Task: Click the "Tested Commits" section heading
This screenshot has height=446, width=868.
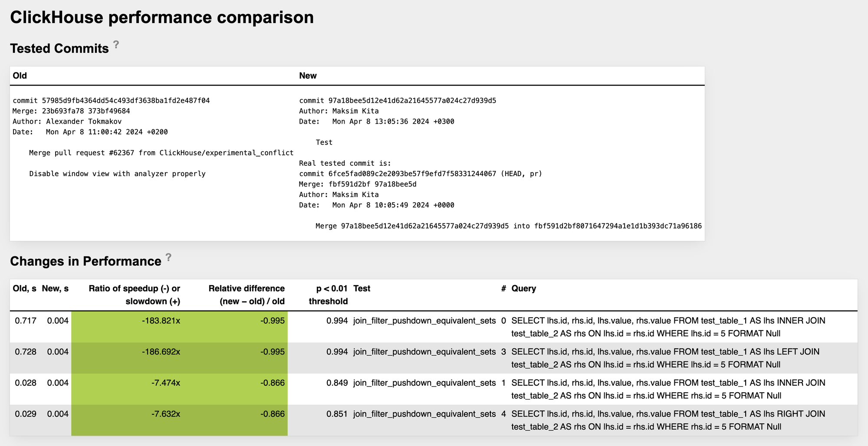Action: point(59,49)
